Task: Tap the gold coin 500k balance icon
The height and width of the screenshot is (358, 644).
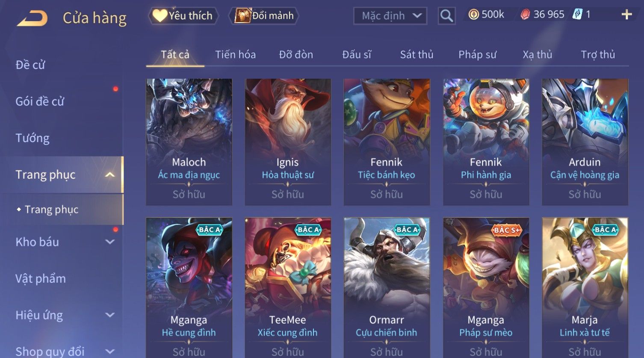Action: coord(473,15)
